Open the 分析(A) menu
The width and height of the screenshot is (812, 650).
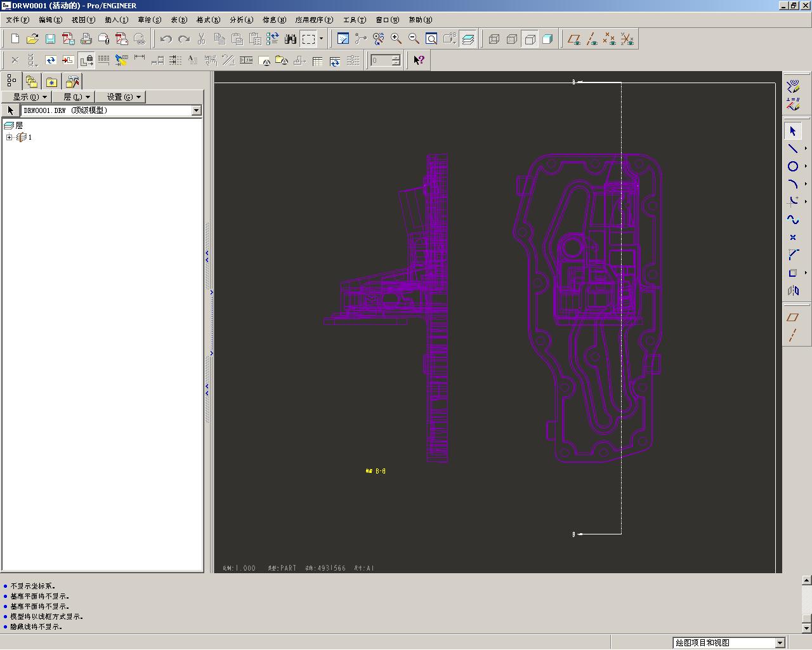point(241,20)
